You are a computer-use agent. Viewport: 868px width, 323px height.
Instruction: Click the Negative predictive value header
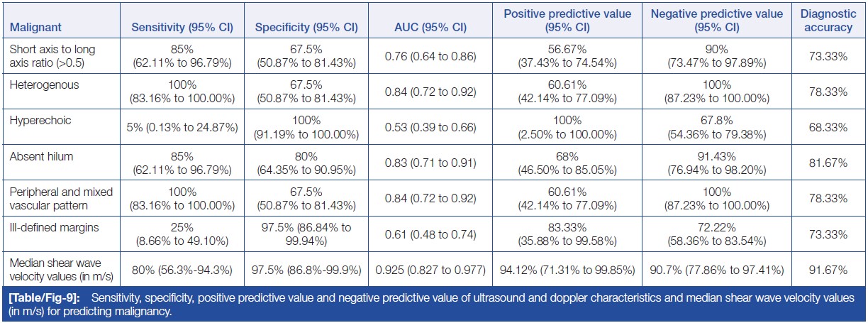tap(711, 21)
